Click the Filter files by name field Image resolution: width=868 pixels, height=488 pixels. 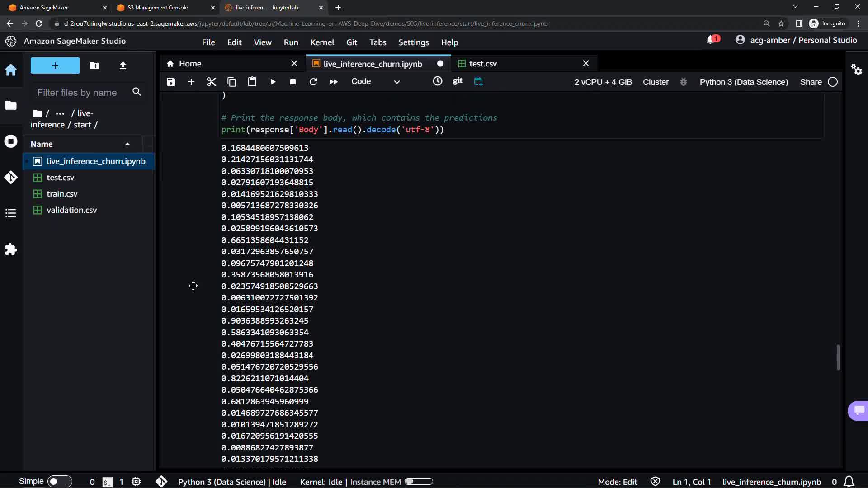coord(77,93)
